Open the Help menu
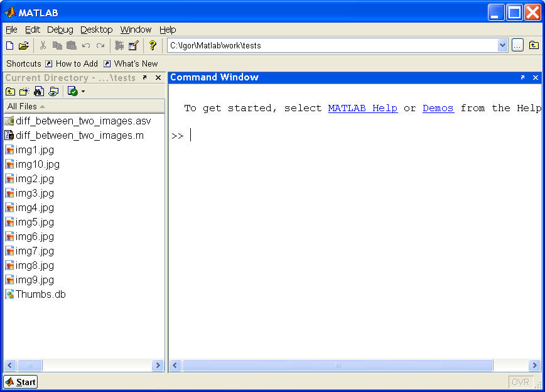 (168, 30)
